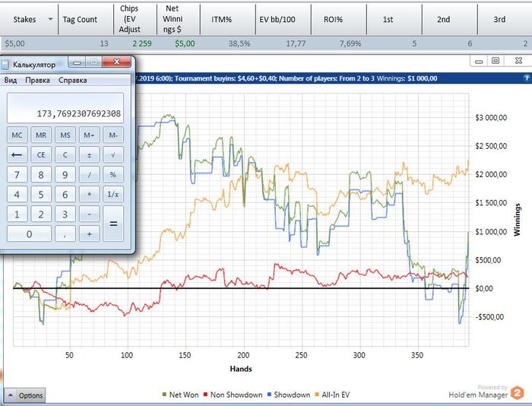Click the 1/x reciprocal key
Screen dimensions: 532x406
click(113, 194)
